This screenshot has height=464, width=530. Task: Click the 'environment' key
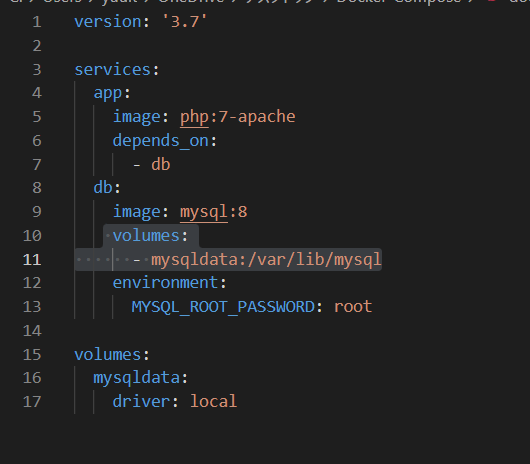pos(165,283)
